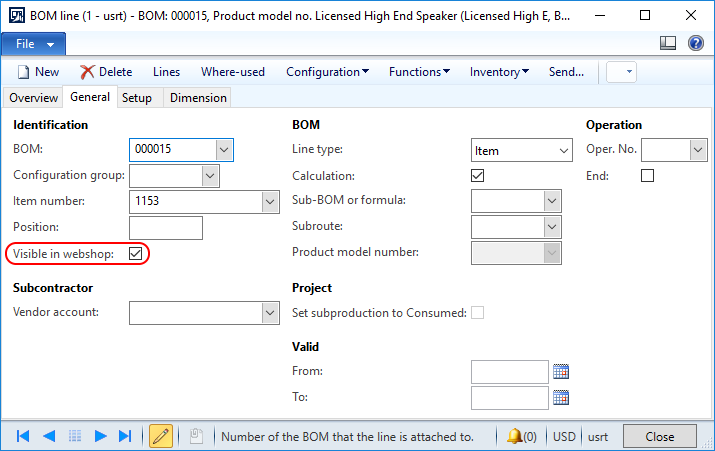The image size is (715, 451).
Task: Open the help question mark icon
Action: (x=695, y=43)
